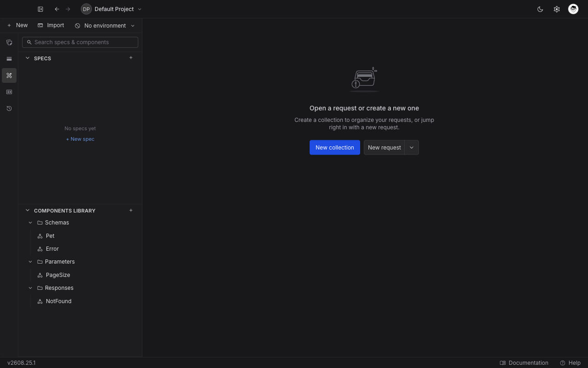Screen dimensions: 588x368
Task: Open the No environment dropdown
Action: point(105,26)
